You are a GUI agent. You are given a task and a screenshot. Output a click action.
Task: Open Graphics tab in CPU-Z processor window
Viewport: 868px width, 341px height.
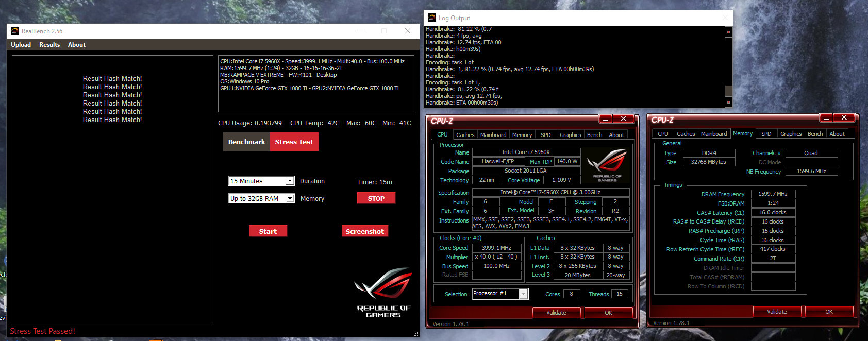pyautogui.click(x=571, y=135)
